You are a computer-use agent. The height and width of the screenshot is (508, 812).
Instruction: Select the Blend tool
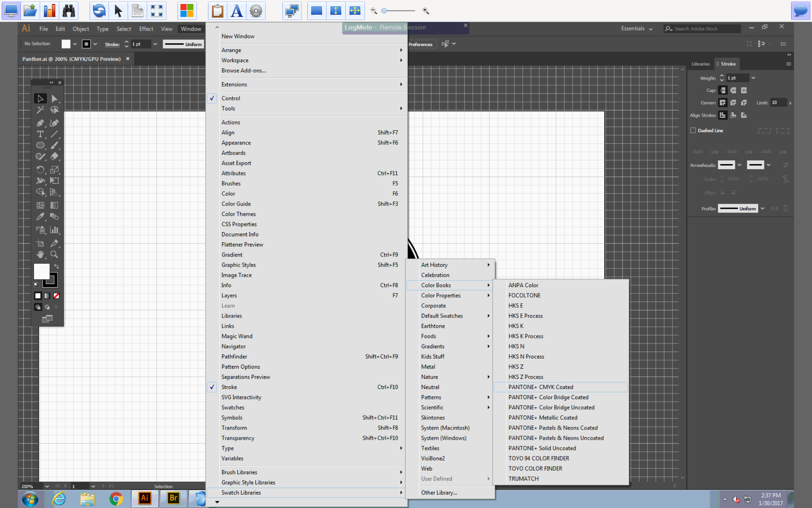point(54,216)
